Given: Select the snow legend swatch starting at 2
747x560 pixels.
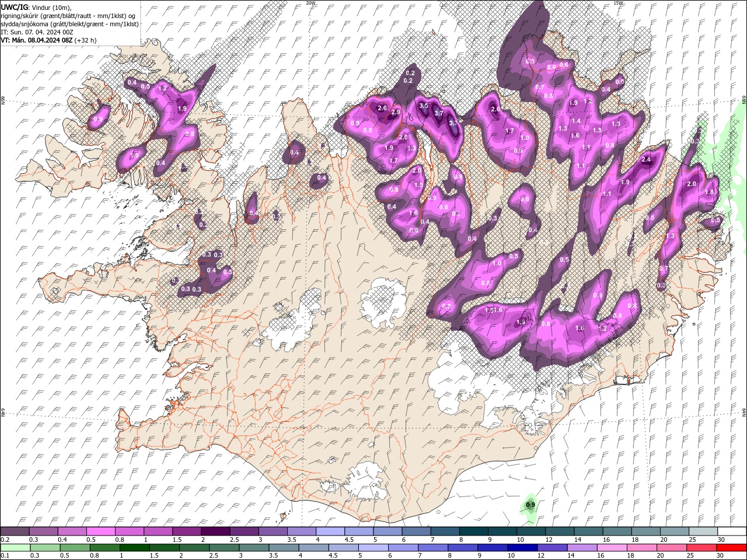Looking at the screenshot, I should point(215,531).
